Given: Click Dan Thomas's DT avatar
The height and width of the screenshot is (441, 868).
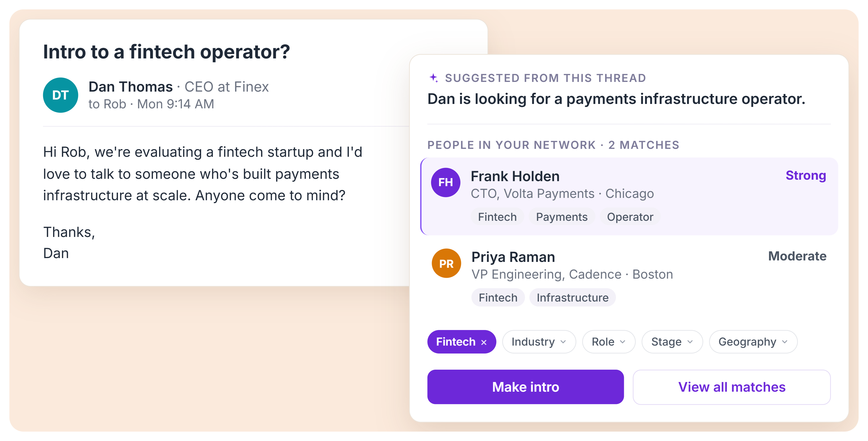Looking at the screenshot, I should point(61,95).
